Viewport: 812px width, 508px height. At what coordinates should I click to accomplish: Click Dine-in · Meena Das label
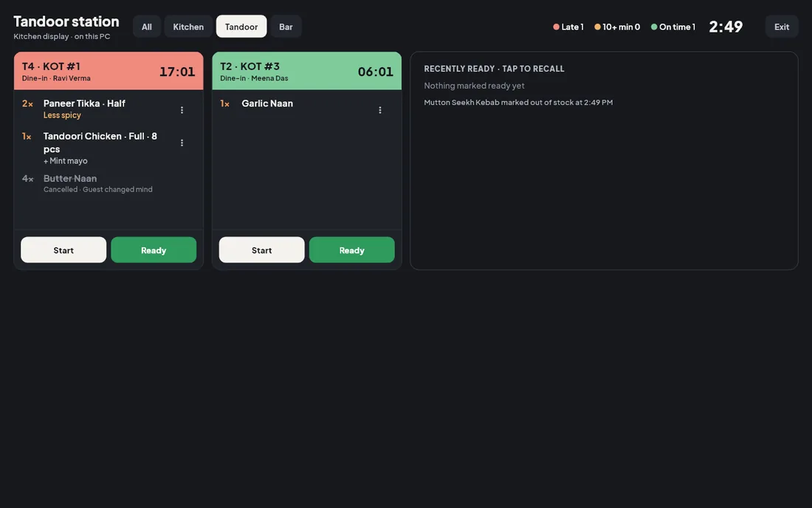pos(254,78)
